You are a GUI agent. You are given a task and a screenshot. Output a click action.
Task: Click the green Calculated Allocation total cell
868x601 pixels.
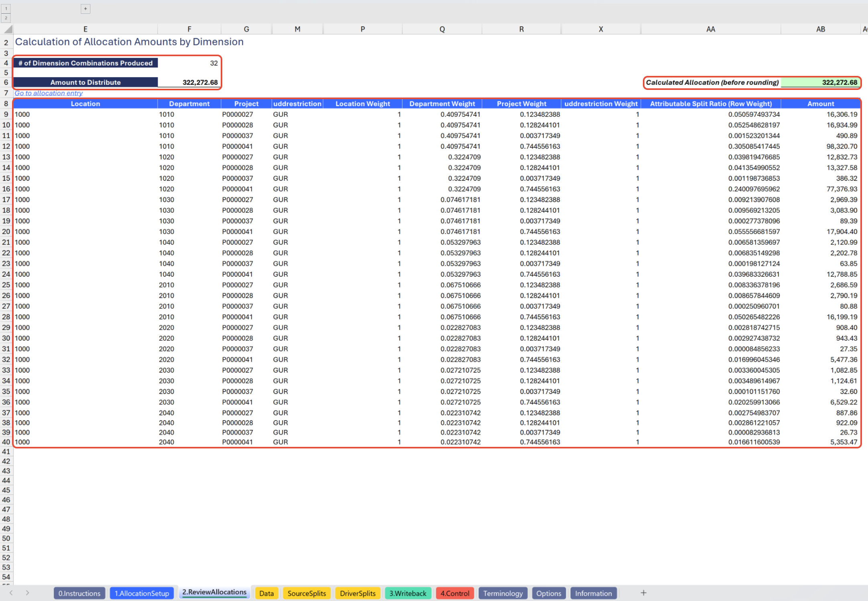(820, 82)
